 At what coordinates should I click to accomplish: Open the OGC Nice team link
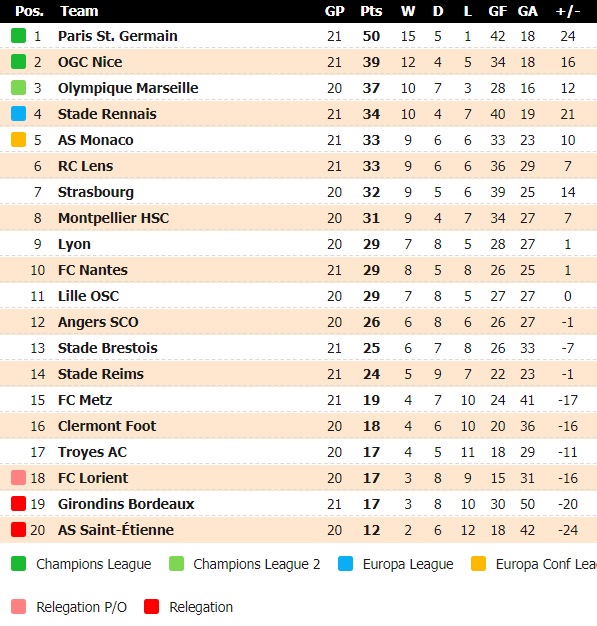pyautogui.click(x=90, y=62)
